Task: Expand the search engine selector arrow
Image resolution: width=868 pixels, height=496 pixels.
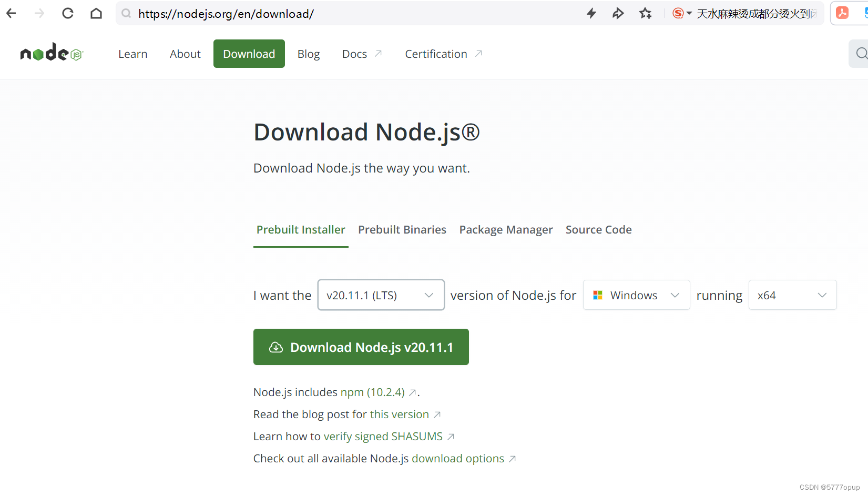Action: [689, 13]
